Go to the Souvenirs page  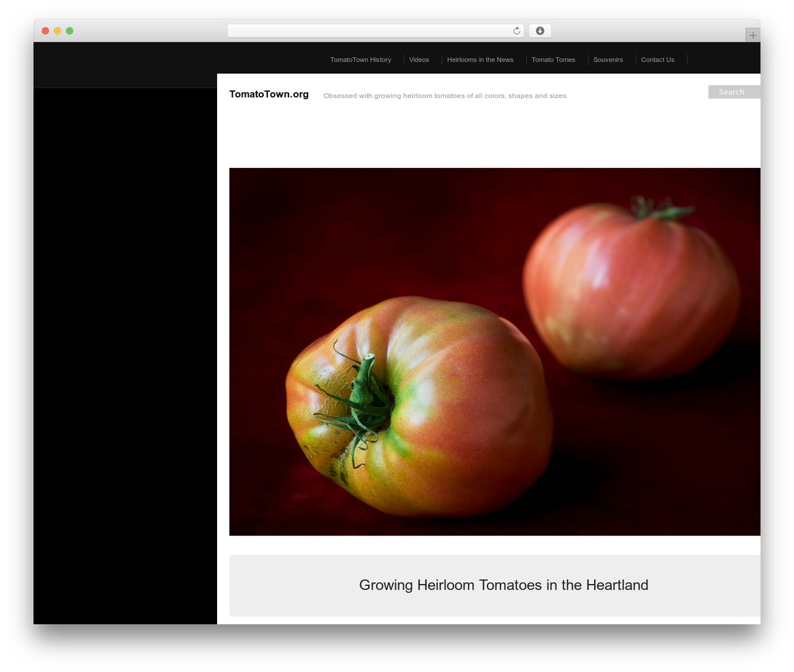point(608,60)
